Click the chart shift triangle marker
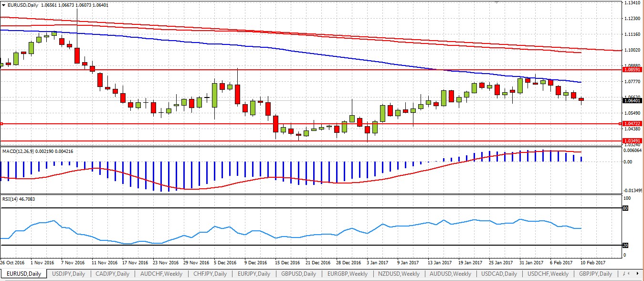The width and height of the screenshot is (644, 281). point(498,2)
